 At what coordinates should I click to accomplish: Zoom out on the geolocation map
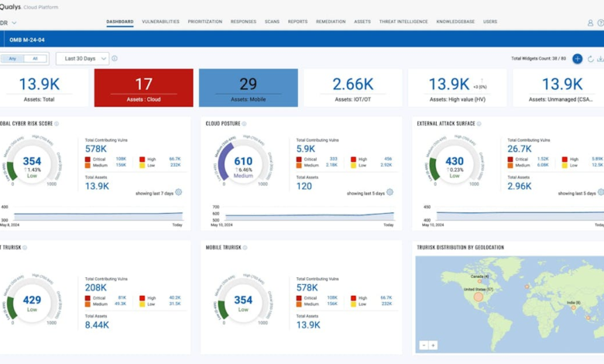424,345
